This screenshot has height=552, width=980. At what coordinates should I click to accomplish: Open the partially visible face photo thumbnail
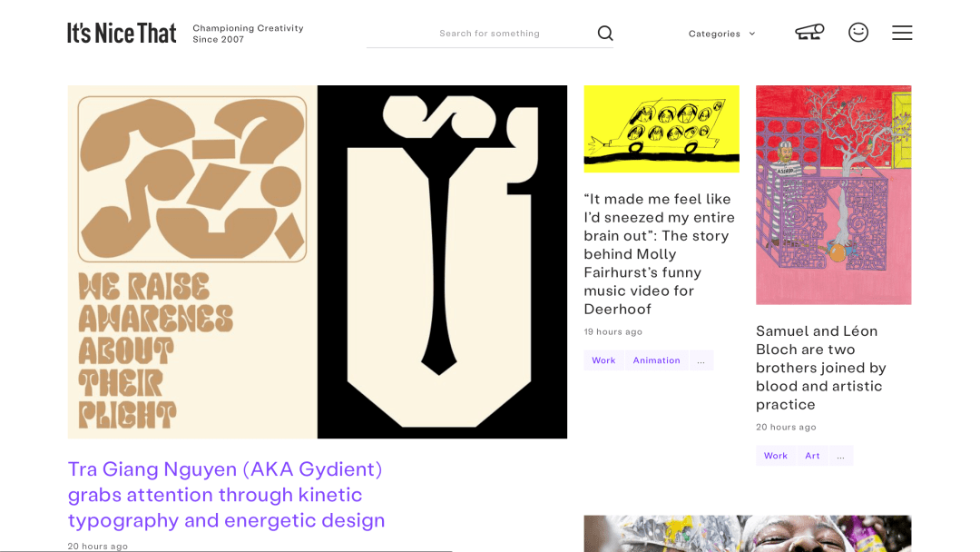pyautogui.click(x=748, y=533)
